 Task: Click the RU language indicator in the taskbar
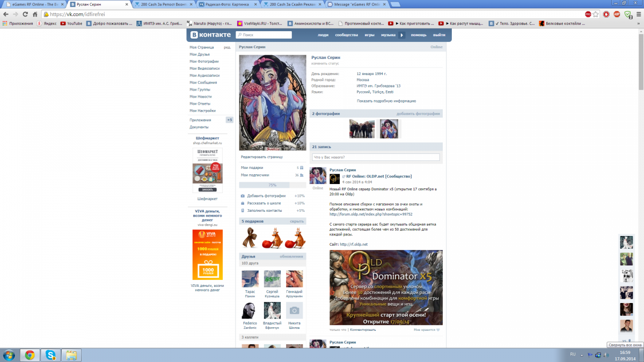(573, 354)
